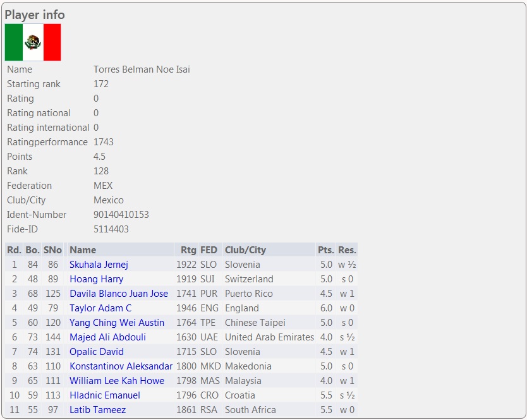The image size is (527, 420).
Task: Open Skuhala Jernej player link
Action: coord(99,265)
